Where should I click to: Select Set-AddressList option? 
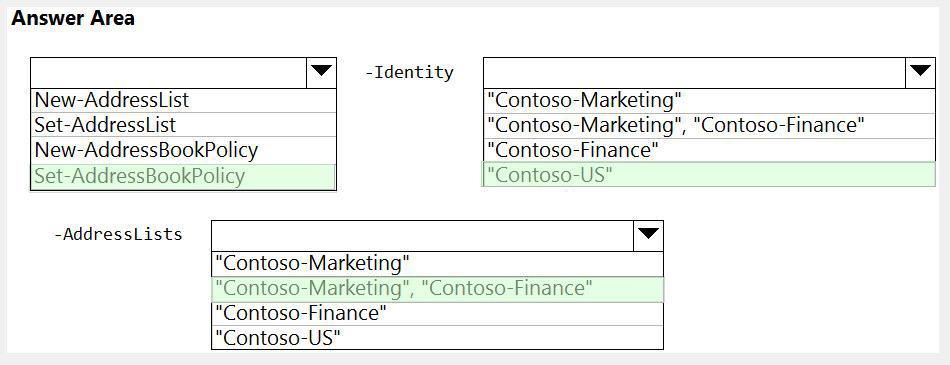(x=183, y=125)
